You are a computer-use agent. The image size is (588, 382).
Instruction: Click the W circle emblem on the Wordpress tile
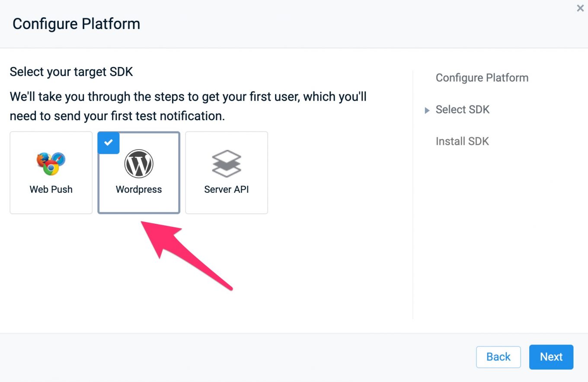coord(138,164)
